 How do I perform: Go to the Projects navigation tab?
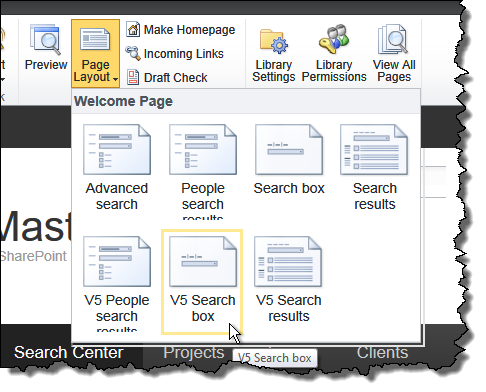[194, 352]
